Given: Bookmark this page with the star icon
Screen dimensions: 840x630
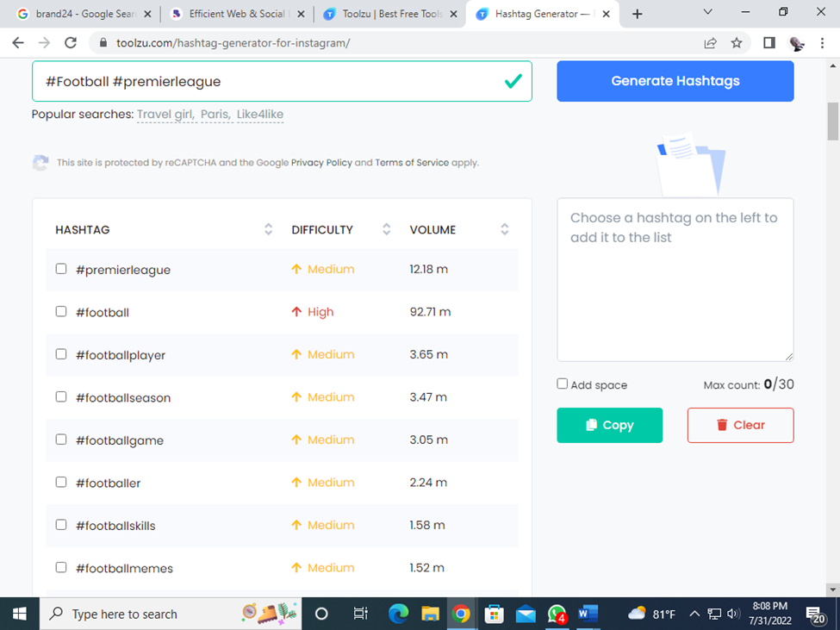Looking at the screenshot, I should tap(737, 43).
